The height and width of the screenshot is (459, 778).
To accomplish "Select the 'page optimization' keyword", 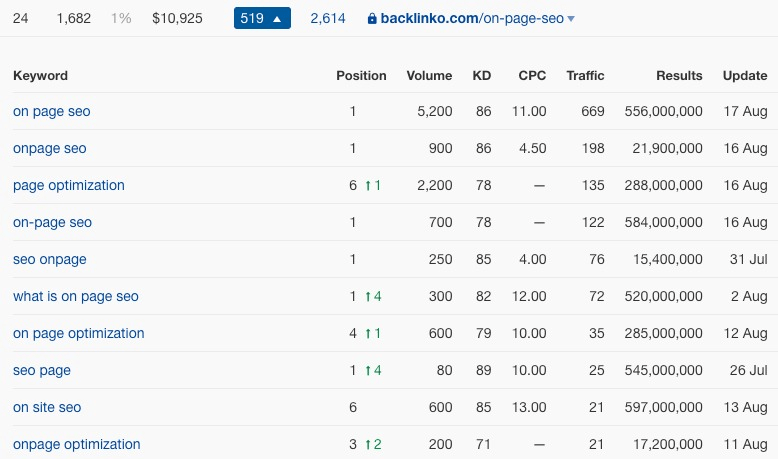I will point(68,185).
